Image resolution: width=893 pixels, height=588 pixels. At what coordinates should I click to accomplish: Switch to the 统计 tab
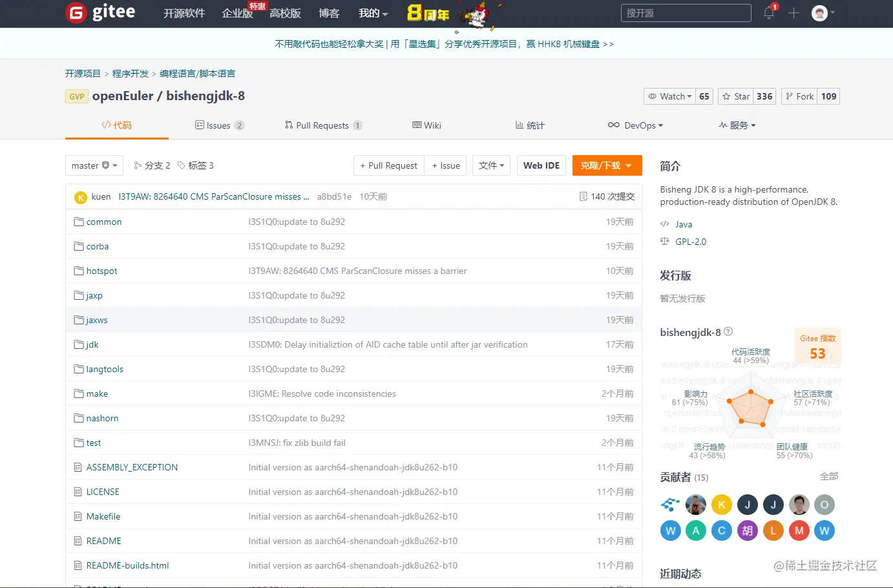click(530, 125)
